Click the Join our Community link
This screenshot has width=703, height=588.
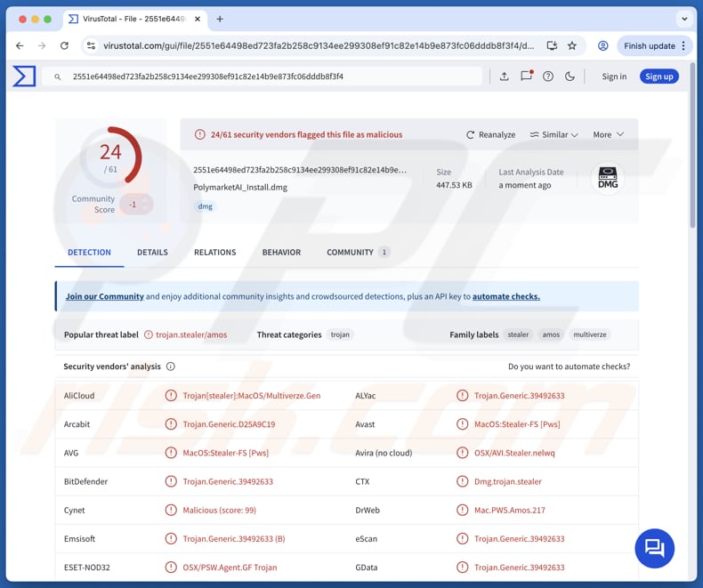tap(104, 296)
